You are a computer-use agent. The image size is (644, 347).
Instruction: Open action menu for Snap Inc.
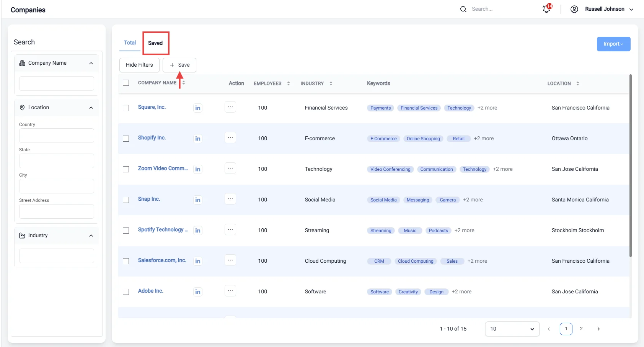click(230, 199)
